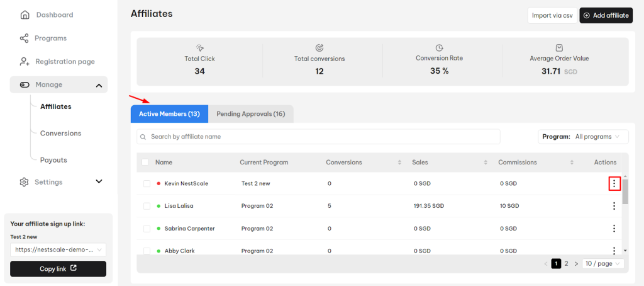Sort table by Sales column arrows
The height and width of the screenshot is (286, 644).
click(x=486, y=163)
